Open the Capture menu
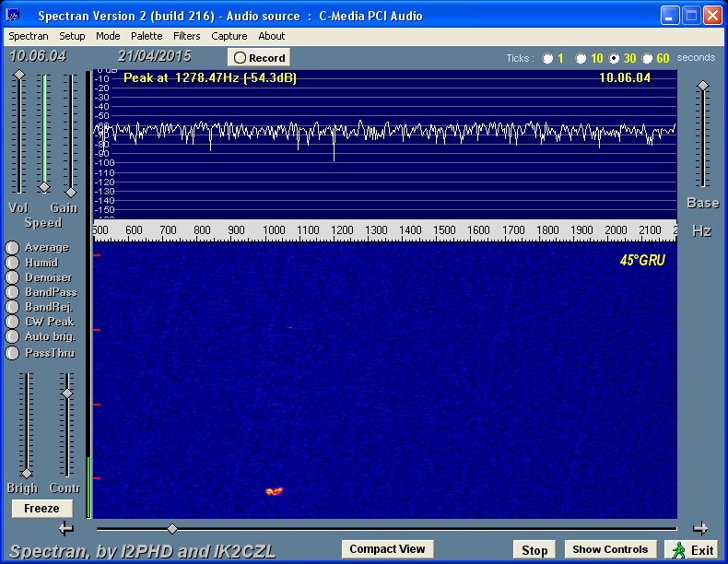This screenshot has height=564, width=728. pos(229,36)
